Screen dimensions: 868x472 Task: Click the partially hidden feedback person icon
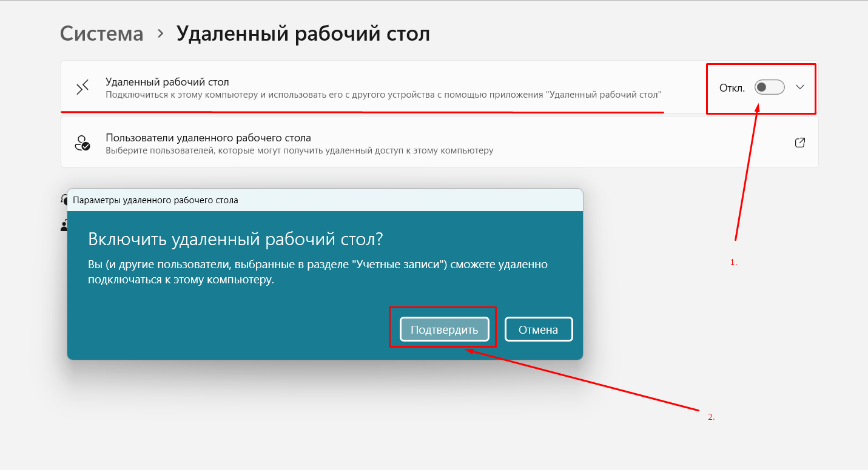point(64,226)
